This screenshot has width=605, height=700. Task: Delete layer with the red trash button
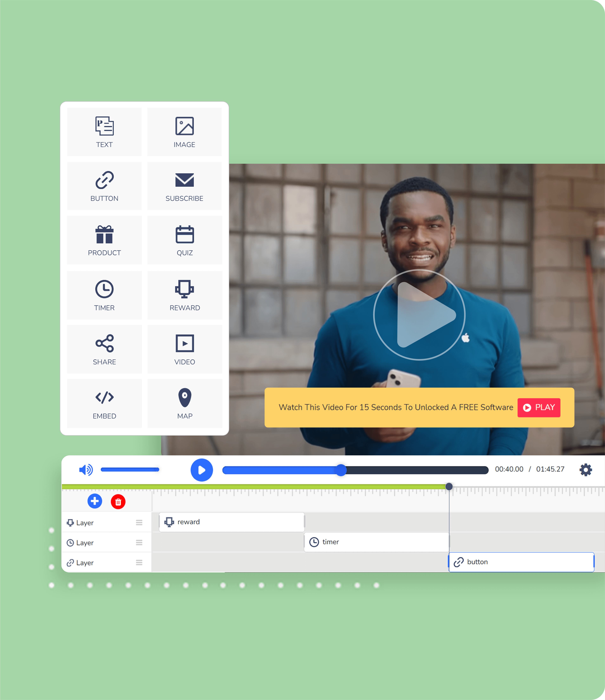pyautogui.click(x=118, y=502)
